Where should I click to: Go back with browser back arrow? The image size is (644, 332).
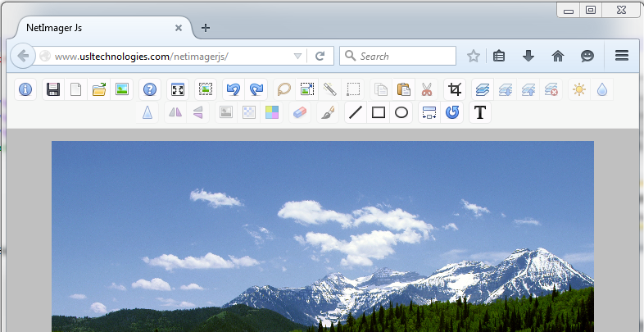point(23,56)
